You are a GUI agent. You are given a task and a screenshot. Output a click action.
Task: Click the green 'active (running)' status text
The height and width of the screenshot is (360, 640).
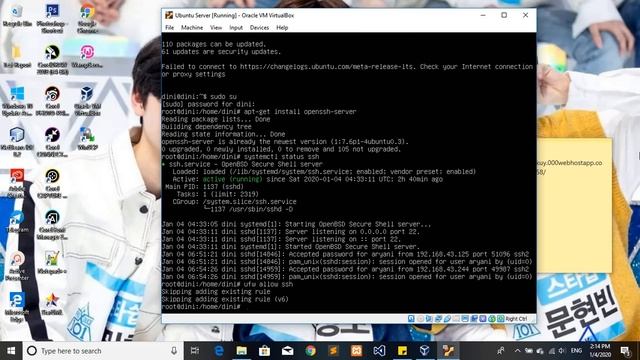point(232,179)
